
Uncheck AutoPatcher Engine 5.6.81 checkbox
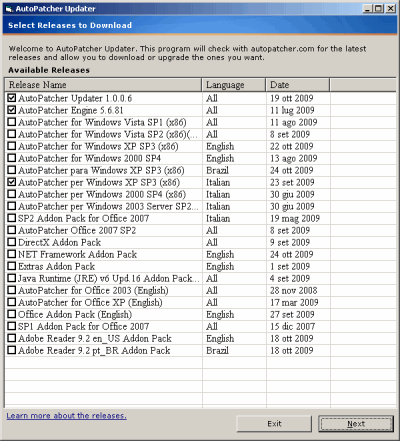[12, 110]
